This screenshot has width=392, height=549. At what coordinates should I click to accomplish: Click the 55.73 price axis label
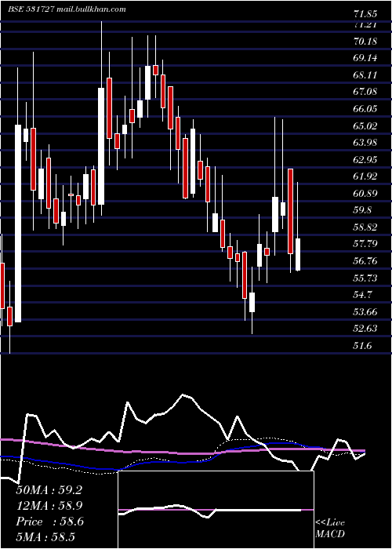coord(365,278)
